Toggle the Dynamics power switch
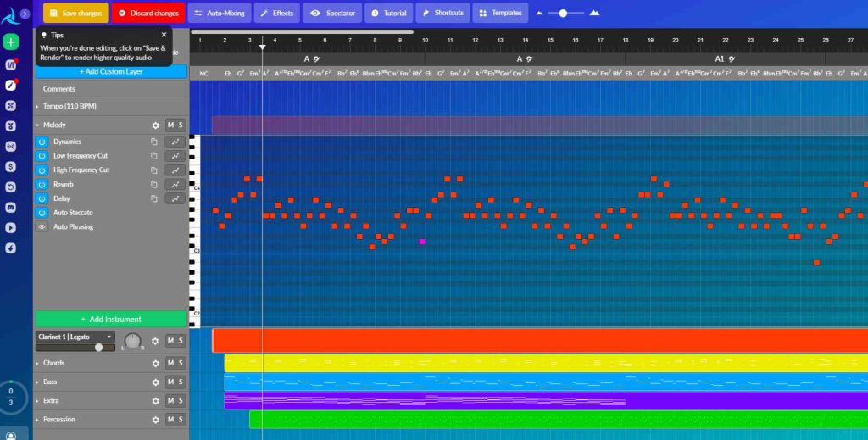868x440 pixels. tap(42, 142)
